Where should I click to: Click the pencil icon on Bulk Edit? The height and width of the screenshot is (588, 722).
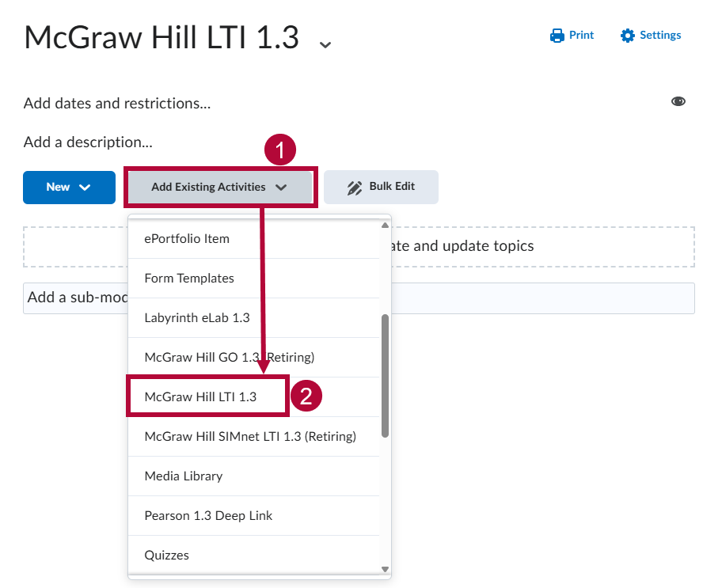click(353, 187)
